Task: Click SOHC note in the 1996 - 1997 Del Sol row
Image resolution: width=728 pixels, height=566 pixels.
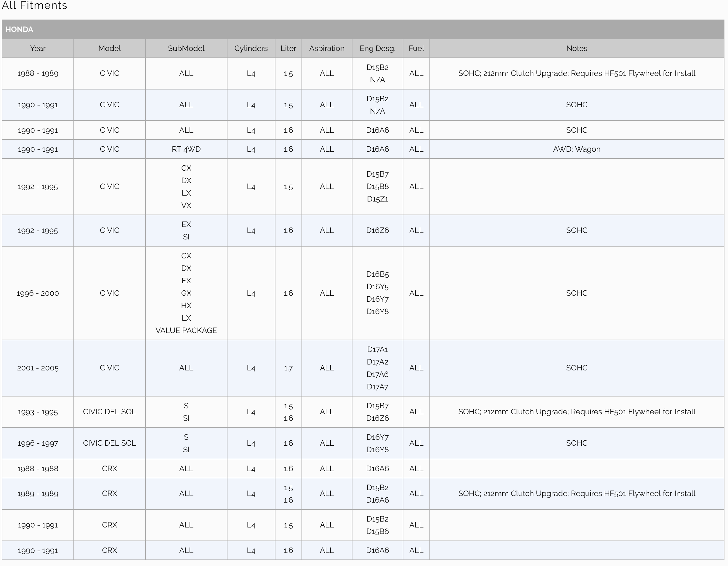Action: pyautogui.click(x=577, y=443)
